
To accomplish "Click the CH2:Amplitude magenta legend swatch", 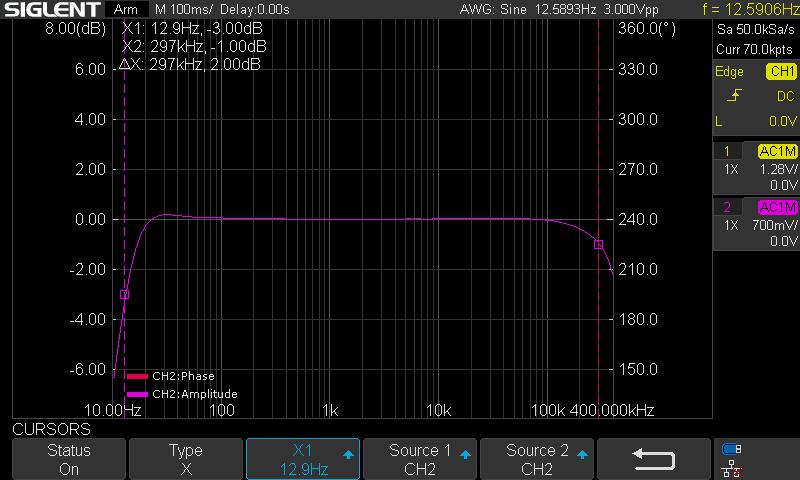I will click(137, 394).
